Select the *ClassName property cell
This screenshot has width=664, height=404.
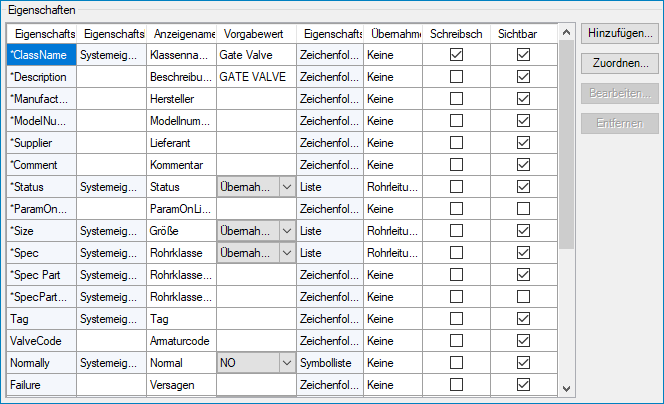tap(40, 55)
